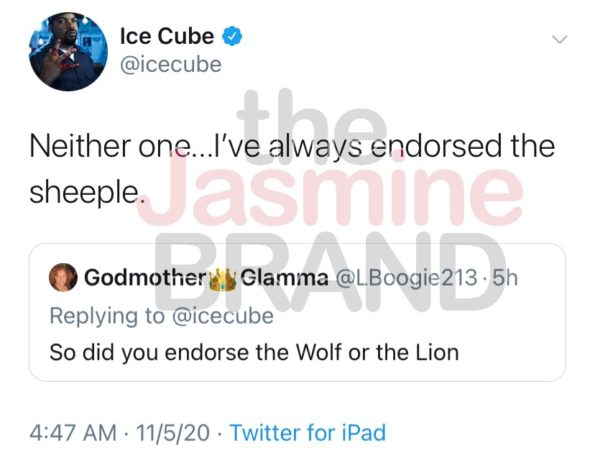This screenshot has height=453, width=595.
Task: Visit the @icecube handle under name
Action: [171, 64]
